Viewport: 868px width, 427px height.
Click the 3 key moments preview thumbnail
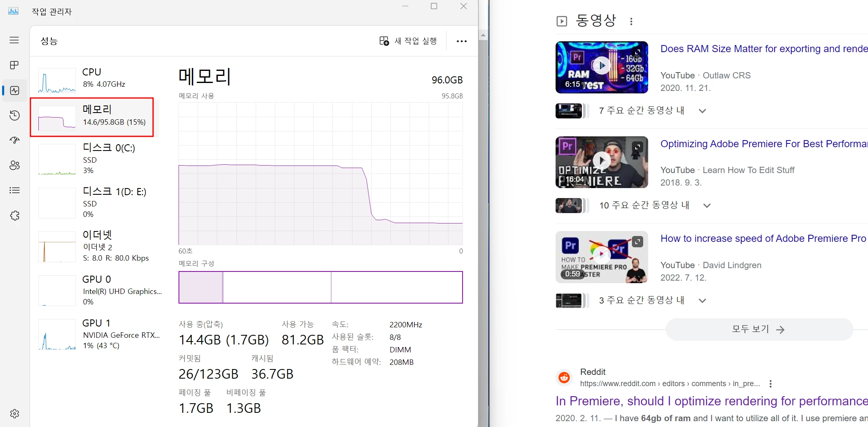(x=569, y=301)
